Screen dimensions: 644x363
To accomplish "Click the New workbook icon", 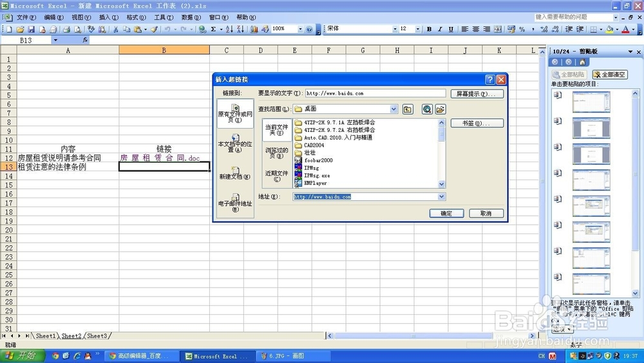I will (x=9, y=29).
